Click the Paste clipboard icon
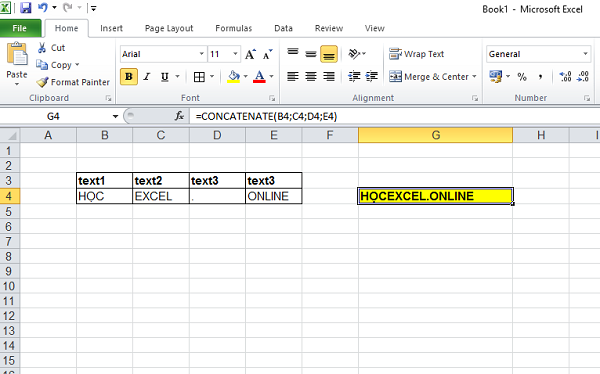 point(17,54)
